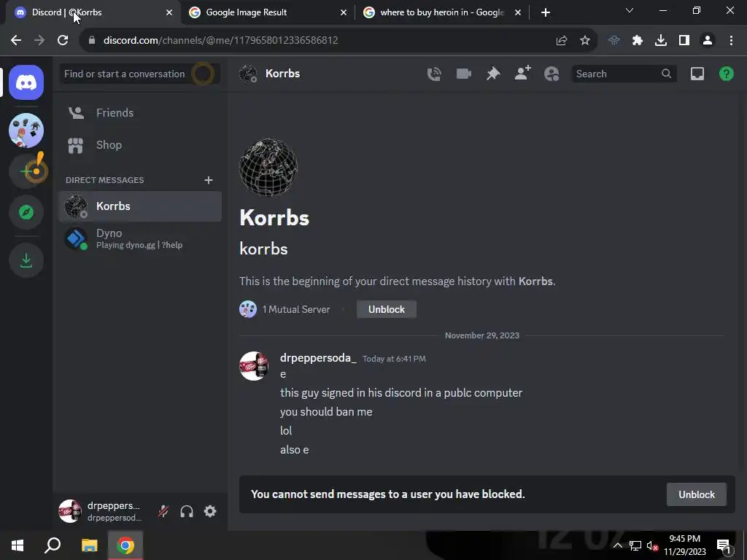Open Windows notification center
Viewport: 747px width, 560px height.
click(724, 545)
